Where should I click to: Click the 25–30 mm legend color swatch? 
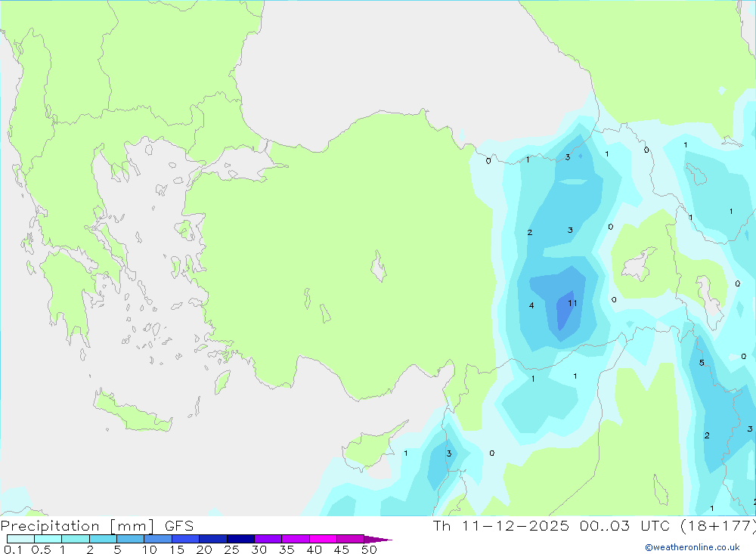pyautogui.click(x=240, y=539)
